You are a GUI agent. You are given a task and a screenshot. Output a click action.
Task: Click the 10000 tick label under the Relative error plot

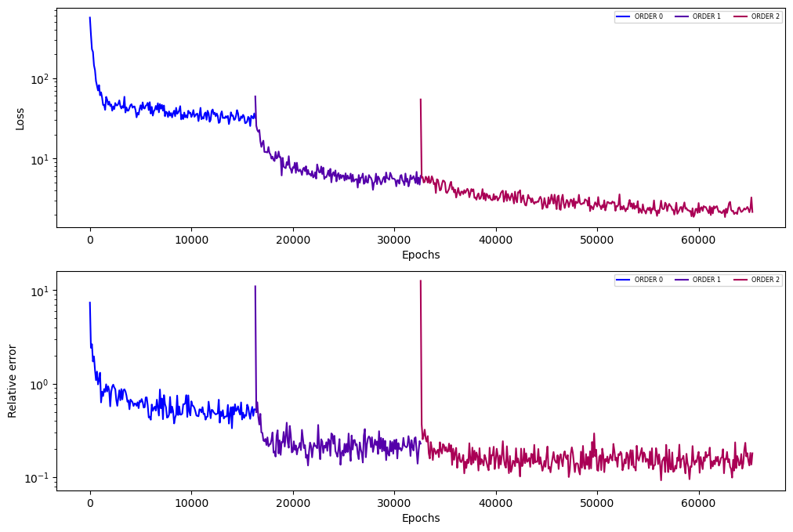pyautogui.click(x=191, y=503)
